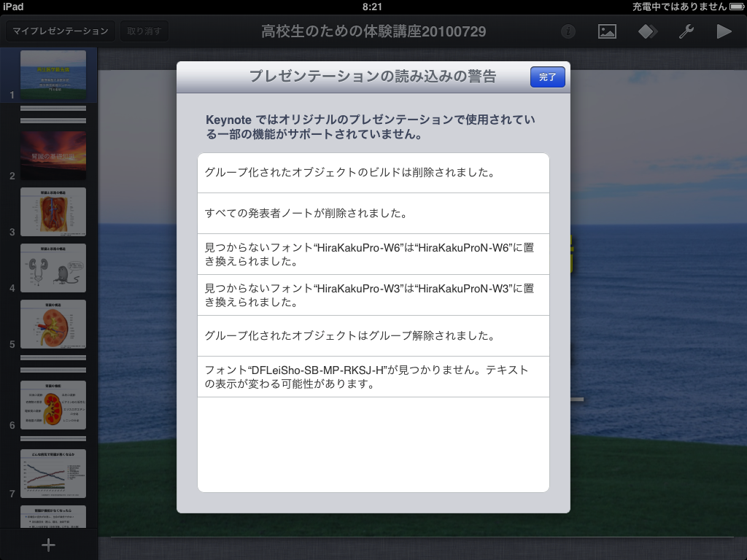Open the insert media picture icon
This screenshot has width=747, height=560.
pos(607,31)
